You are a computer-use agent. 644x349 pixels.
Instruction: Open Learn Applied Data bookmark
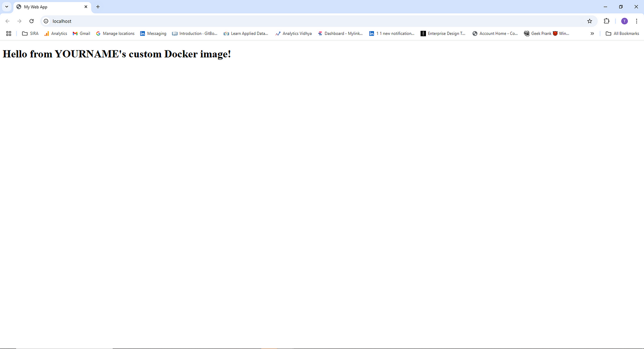246,34
